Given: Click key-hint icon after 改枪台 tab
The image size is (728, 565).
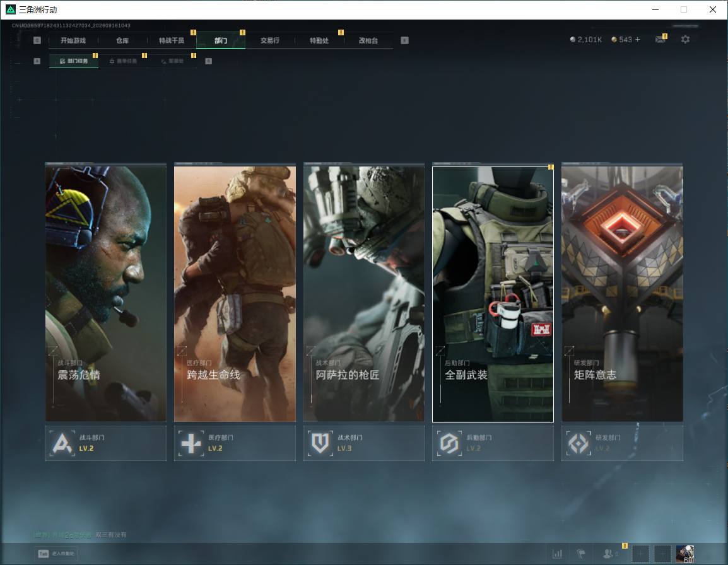Looking at the screenshot, I should [x=404, y=40].
